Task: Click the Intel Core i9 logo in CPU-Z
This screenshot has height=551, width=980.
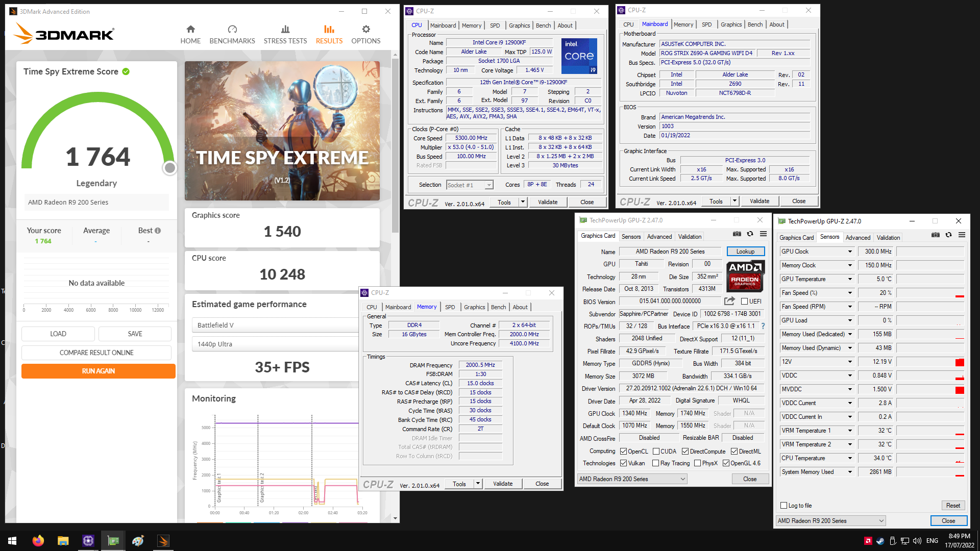Action: (x=579, y=56)
